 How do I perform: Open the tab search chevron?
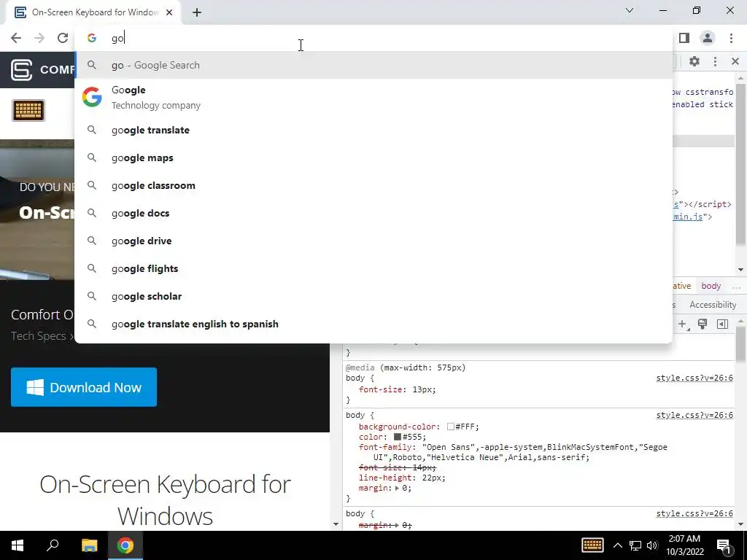tap(630, 10)
